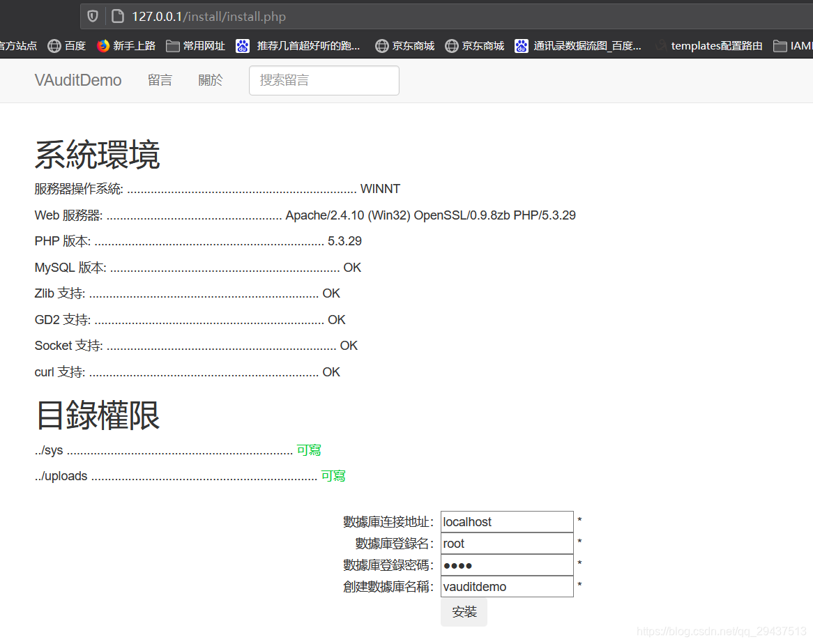Open the 新手上路 bookmark
This screenshot has height=644, width=813.
click(126, 46)
